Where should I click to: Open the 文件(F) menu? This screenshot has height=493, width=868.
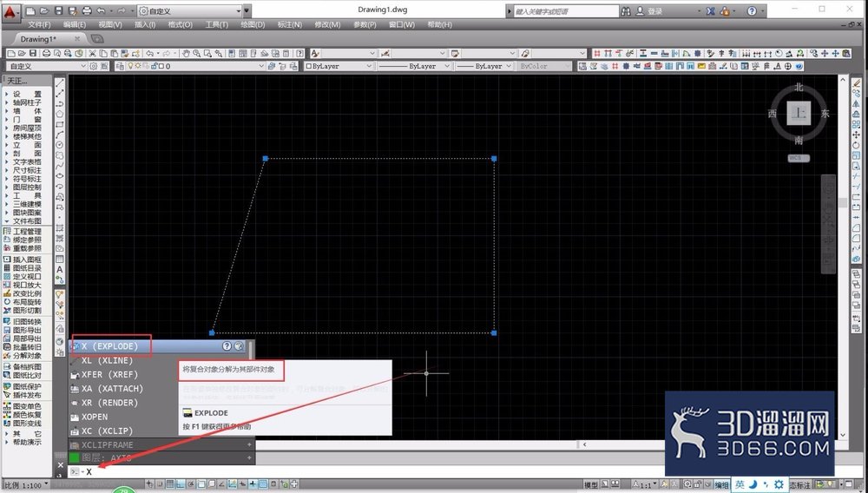coord(39,25)
